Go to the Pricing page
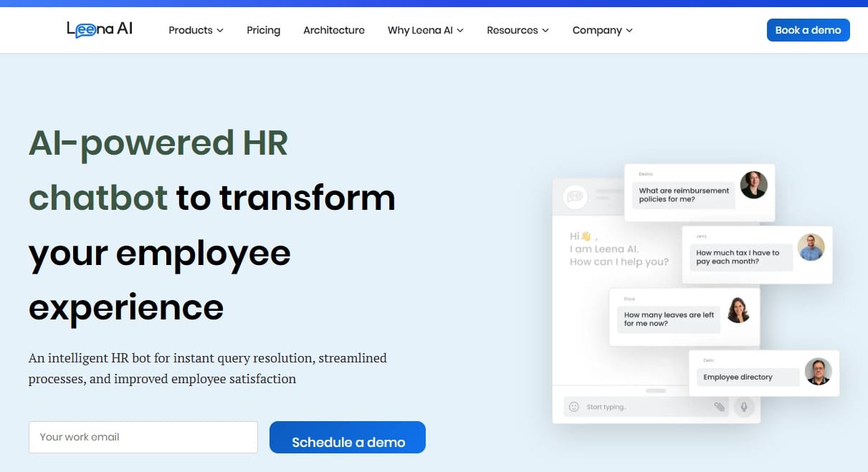The height and width of the screenshot is (472, 868). coord(263,30)
